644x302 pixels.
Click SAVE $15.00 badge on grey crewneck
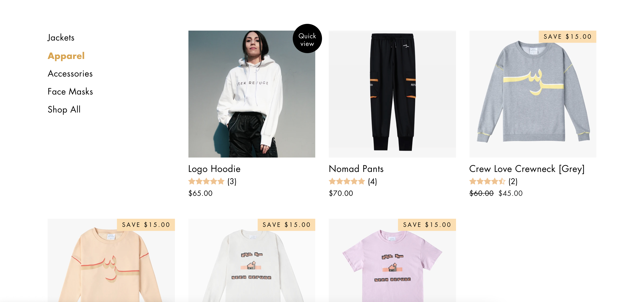567,37
